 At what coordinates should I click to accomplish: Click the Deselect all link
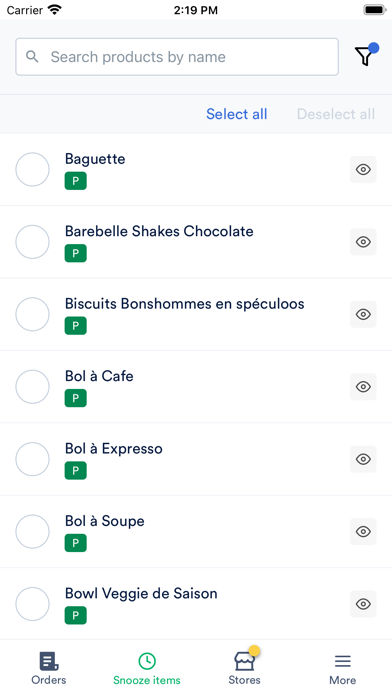pyautogui.click(x=336, y=114)
